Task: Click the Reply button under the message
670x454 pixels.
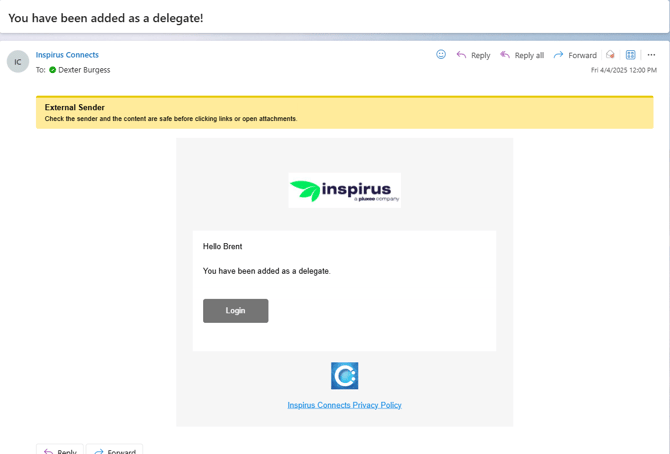Action: (x=60, y=450)
